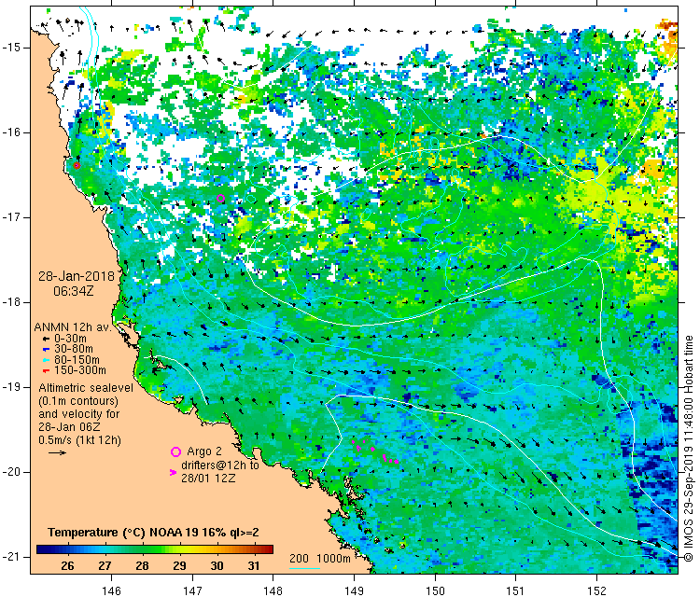
Task: Click the date label 28-Jan-2018
Action: click(x=77, y=276)
